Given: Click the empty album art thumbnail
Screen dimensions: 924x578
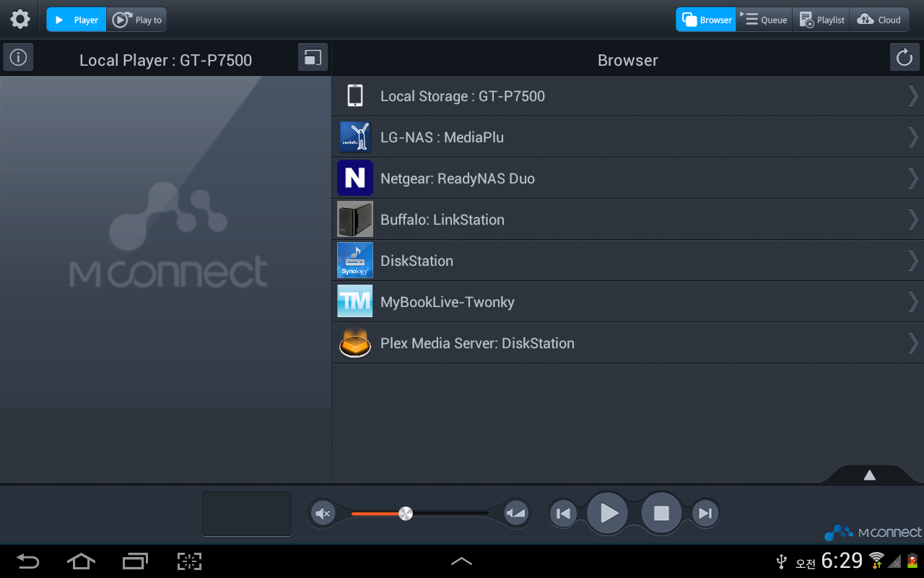Looking at the screenshot, I should (247, 514).
